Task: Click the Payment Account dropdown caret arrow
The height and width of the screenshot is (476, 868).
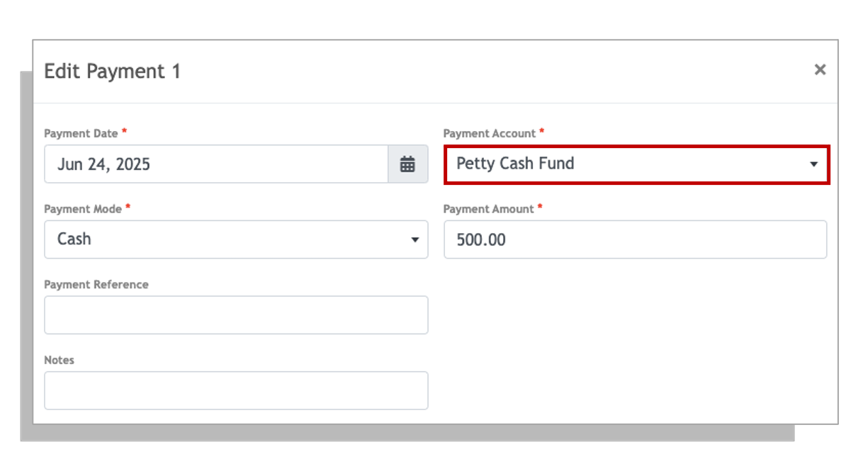Action: [813, 164]
